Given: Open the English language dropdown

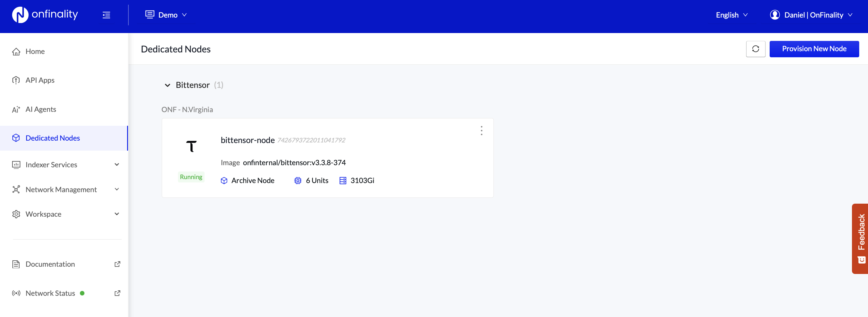Looking at the screenshot, I should 732,15.
